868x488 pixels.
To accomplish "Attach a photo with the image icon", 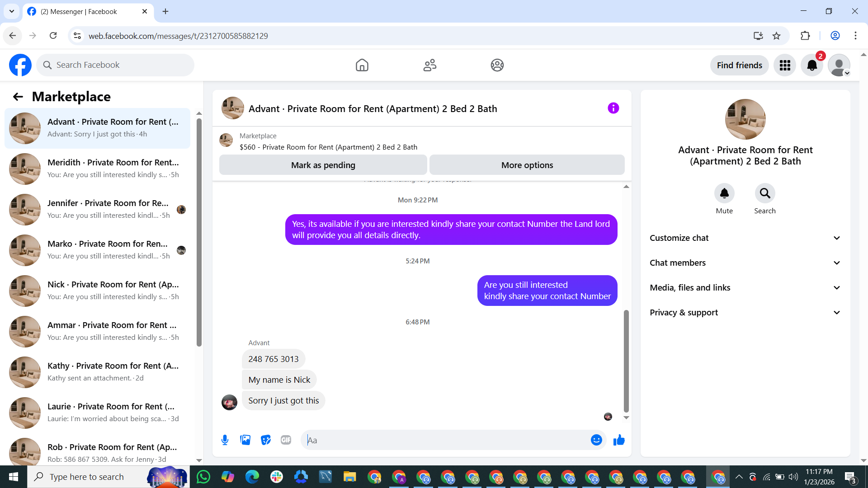I will pyautogui.click(x=245, y=440).
